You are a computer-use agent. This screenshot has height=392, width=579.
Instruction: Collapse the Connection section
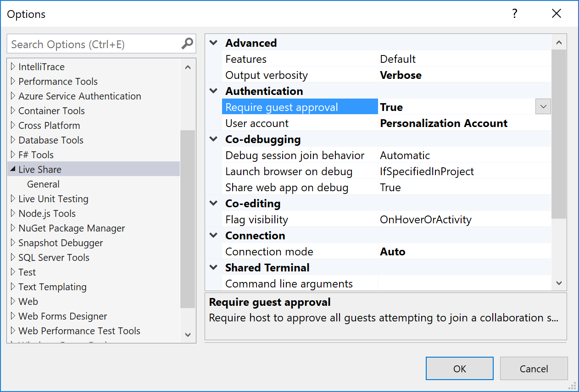click(x=213, y=235)
